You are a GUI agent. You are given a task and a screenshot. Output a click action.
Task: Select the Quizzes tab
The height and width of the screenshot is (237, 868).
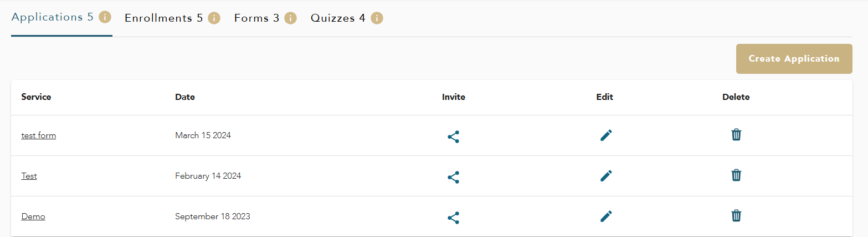click(x=338, y=18)
